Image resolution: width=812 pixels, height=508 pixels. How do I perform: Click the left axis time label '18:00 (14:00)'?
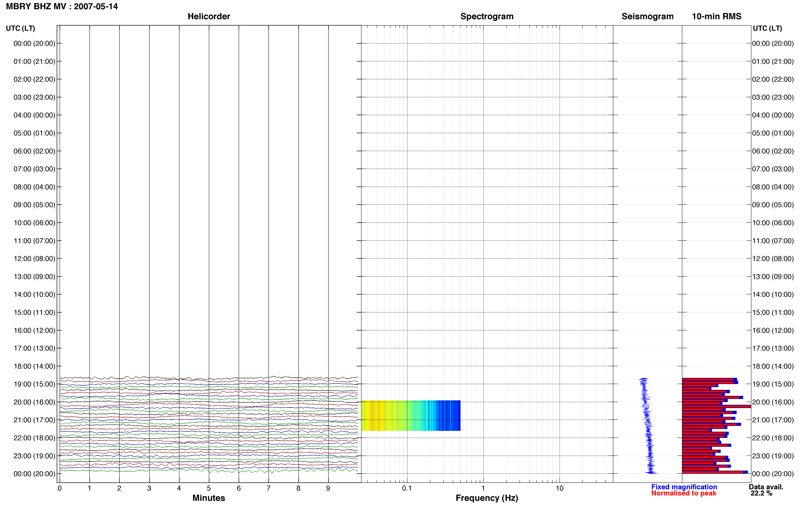(34, 366)
